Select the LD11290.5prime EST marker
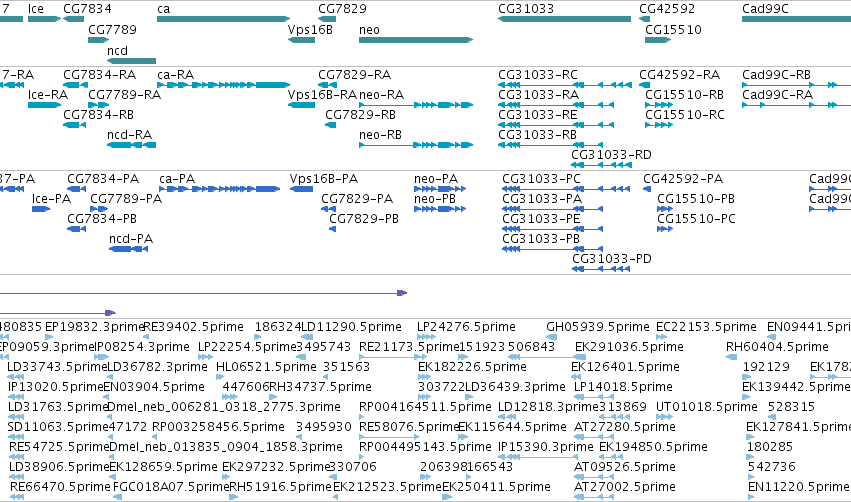 [307, 337]
